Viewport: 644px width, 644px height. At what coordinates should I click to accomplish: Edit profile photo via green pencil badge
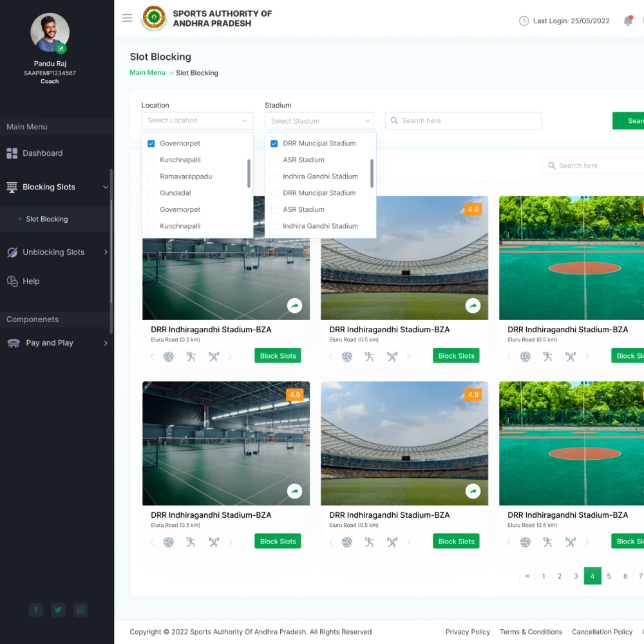(61, 48)
